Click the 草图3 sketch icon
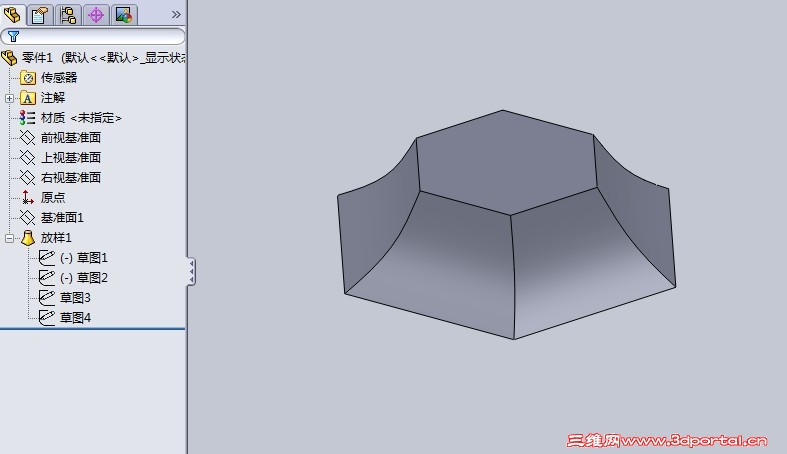This screenshot has height=454, width=787. coord(47,297)
